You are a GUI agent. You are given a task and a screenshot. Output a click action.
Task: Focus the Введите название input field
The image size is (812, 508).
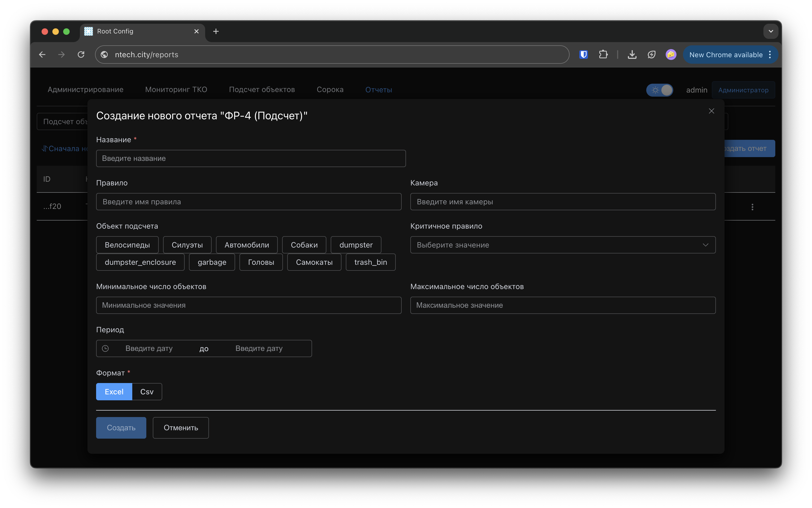pos(251,158)
